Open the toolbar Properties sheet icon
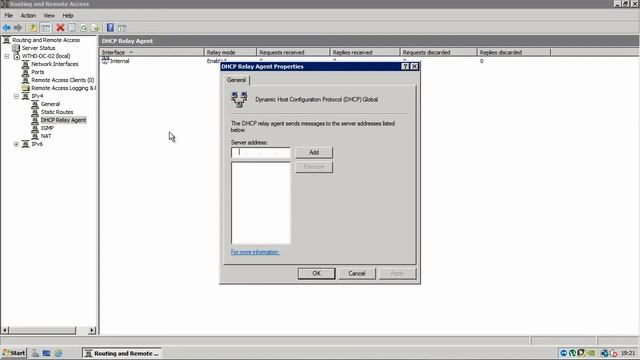The height and width of the screenshot is (360, 640). click(x=72, y=28)
